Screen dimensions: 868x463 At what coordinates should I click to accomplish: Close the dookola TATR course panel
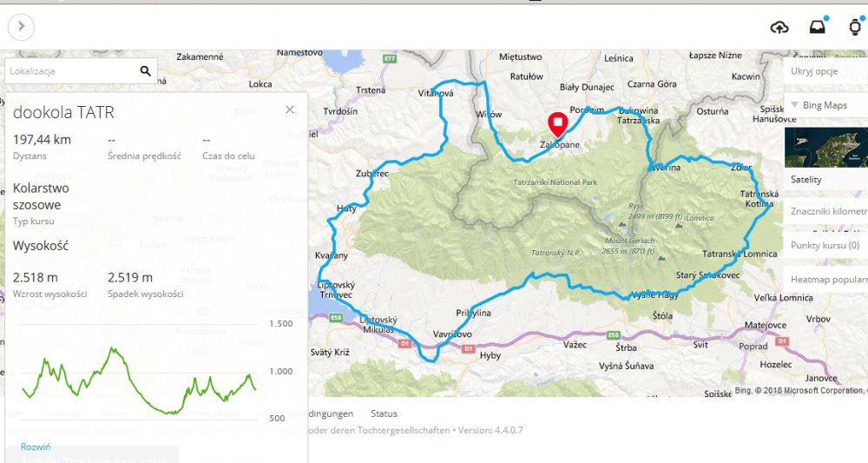(x=290, y=109)
